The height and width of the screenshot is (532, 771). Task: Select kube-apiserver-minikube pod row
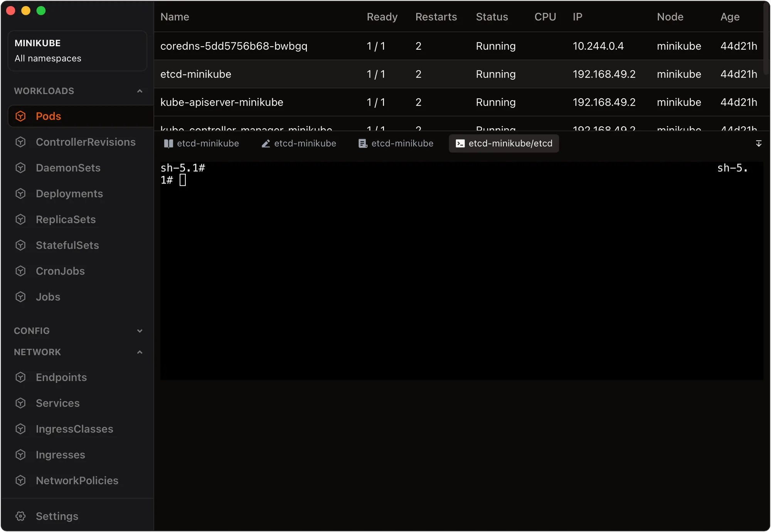click(x=459, y=102)
